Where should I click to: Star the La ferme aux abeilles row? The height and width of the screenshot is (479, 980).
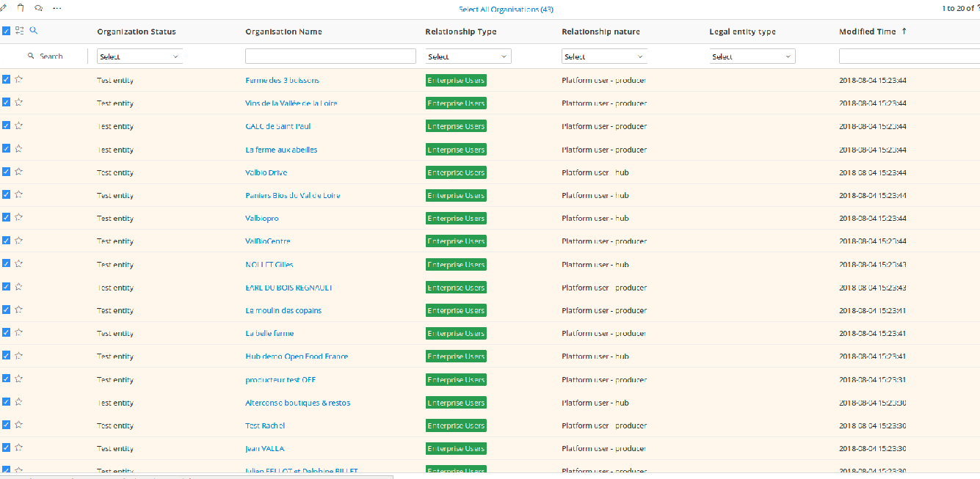[x=19, y=148]
